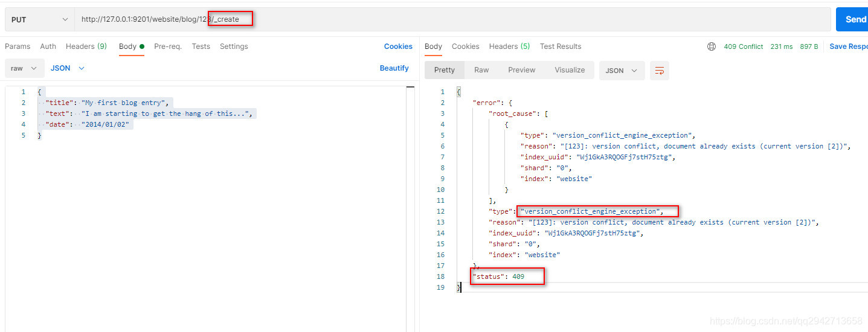
Task: Toggle line wrap icon in response
Action: pyautogui.click(x=660, y=71)
